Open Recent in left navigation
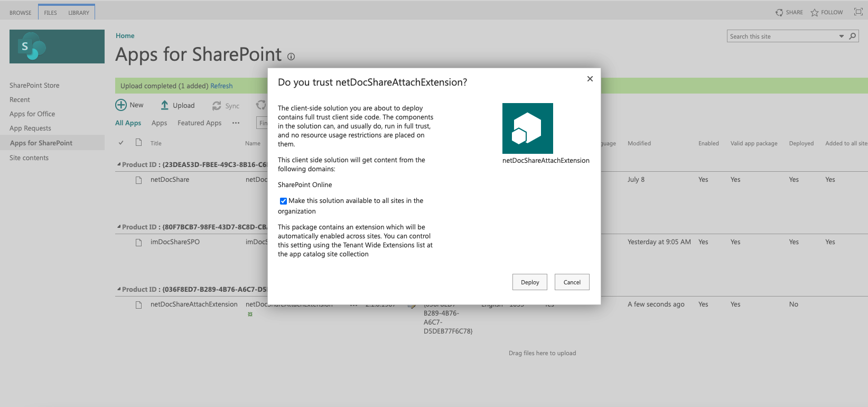The width and height of the screenshot is (868, 407). [20, 99]
